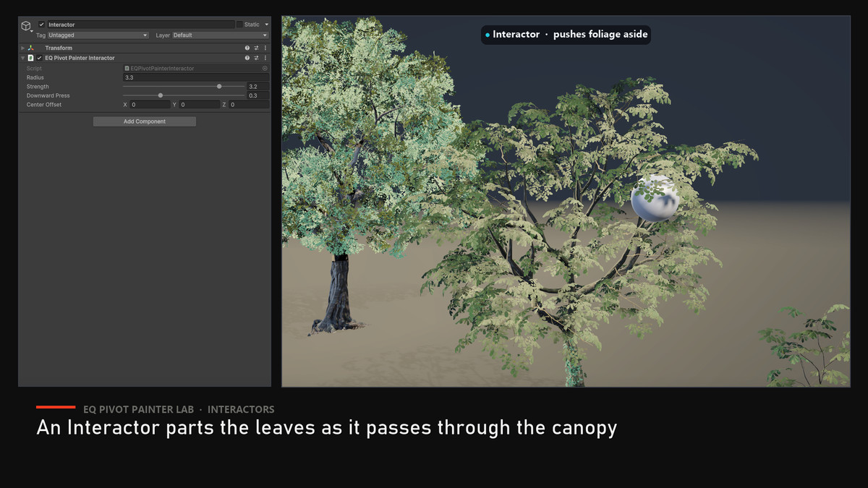Expand the Transform component foldout
The height and width of the screenshot is (488, 868).
[23, 48]
